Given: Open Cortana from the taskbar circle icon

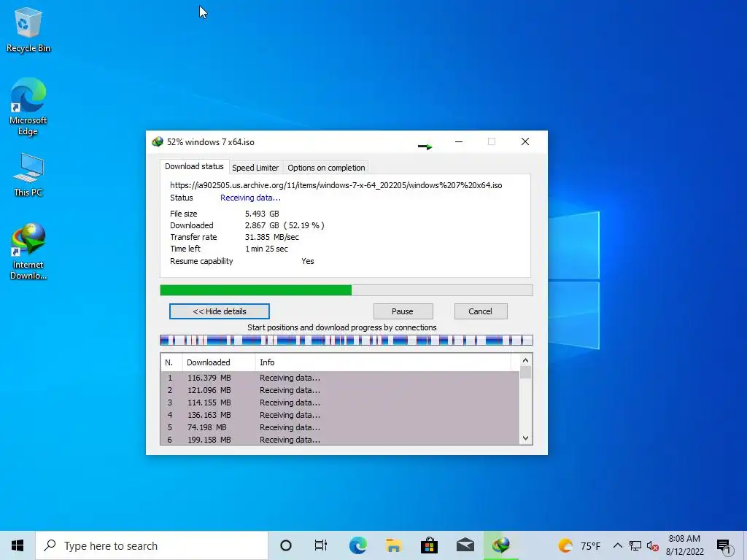Looking at the screenshot, I should pos(286,545).
